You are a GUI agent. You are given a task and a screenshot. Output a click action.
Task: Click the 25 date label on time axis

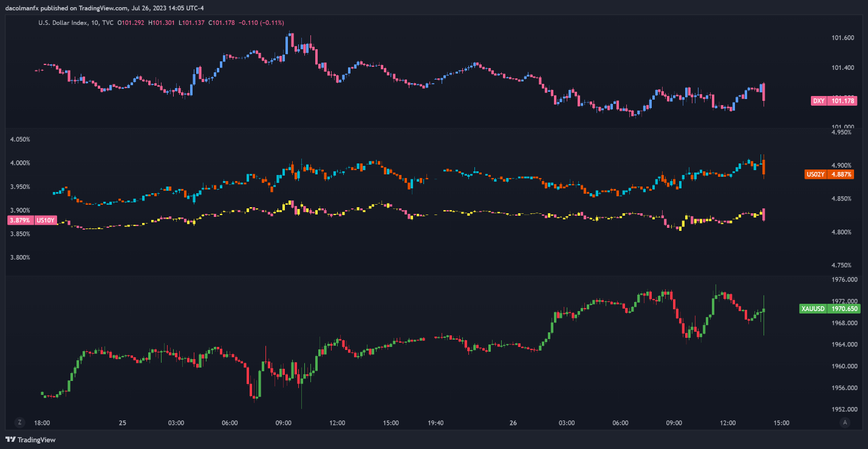[x=122, y=423]
